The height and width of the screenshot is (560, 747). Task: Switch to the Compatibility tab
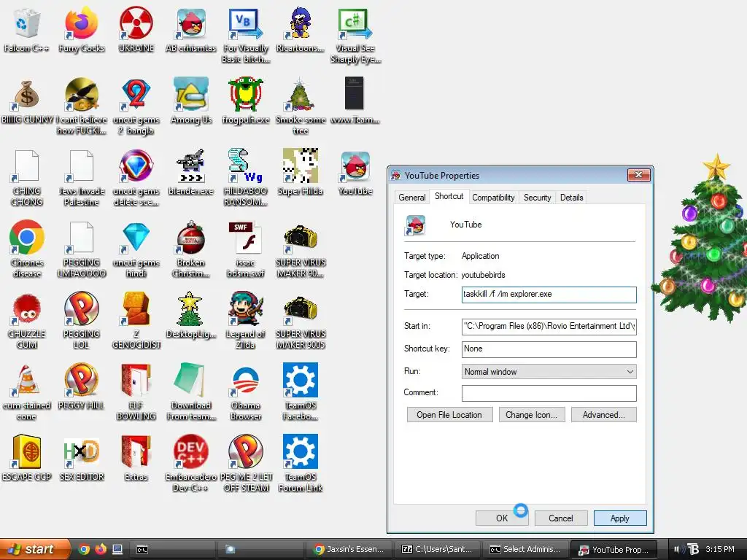(x=493, y=197)
